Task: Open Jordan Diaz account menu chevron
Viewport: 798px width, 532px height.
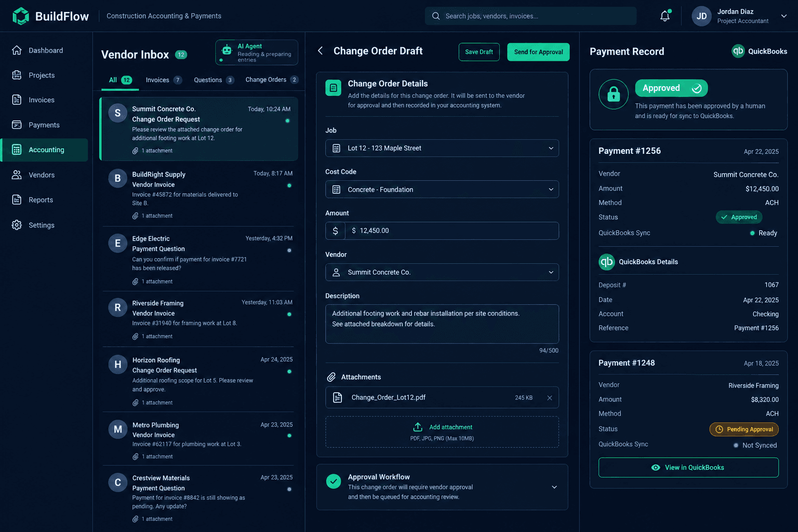Action: 784,16
